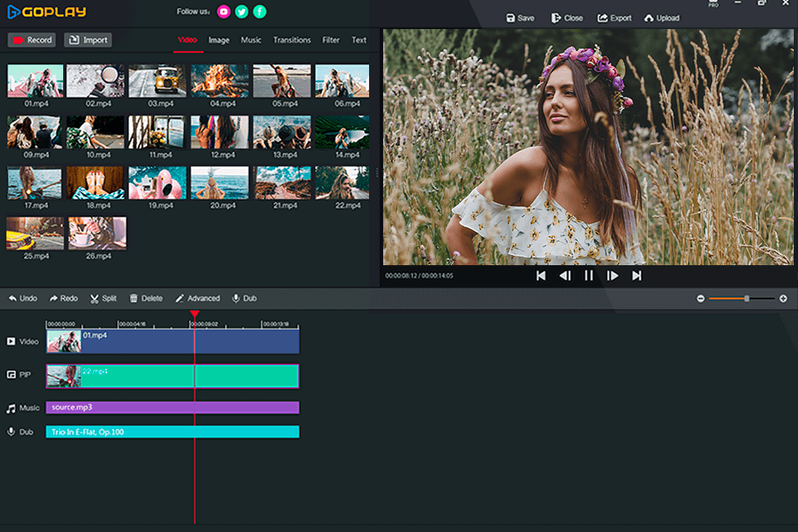This screenshot has width=798, height=532.
Task: Start screen recording with Record
Action: (31, 39)
